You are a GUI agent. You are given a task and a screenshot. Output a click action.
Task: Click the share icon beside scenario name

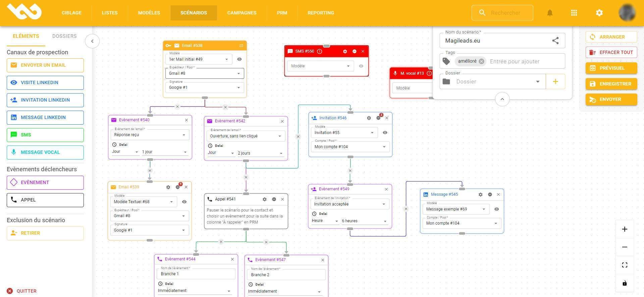[555, 41]
